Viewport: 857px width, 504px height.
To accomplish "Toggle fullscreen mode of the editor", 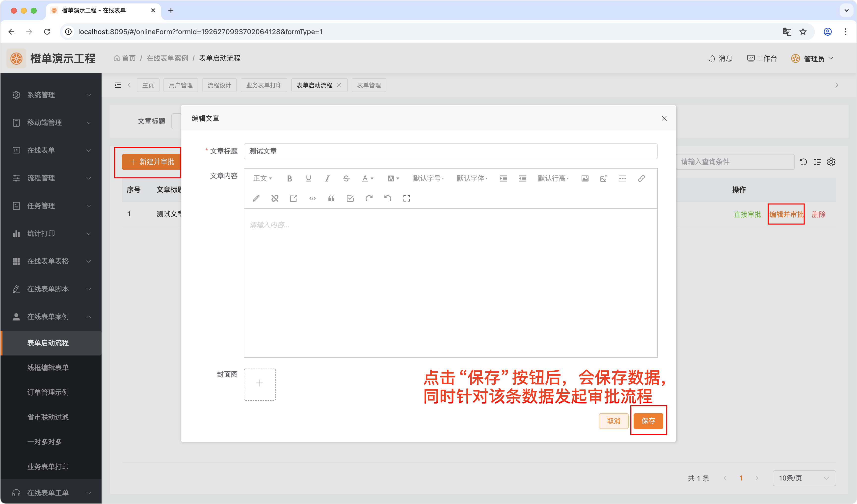I will [x=407, y=198].
